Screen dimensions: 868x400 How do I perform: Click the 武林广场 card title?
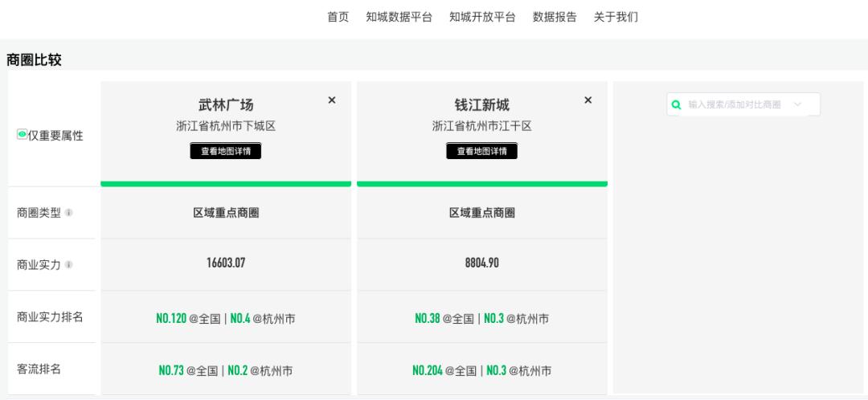(226, 105)
